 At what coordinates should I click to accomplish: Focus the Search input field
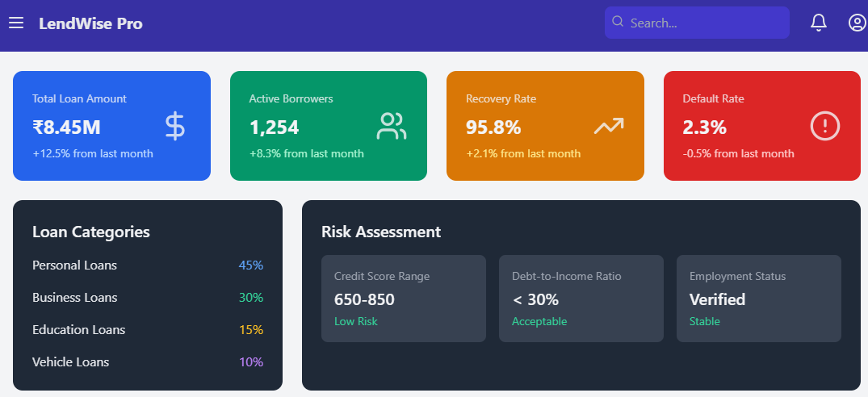tap(702, 23)
